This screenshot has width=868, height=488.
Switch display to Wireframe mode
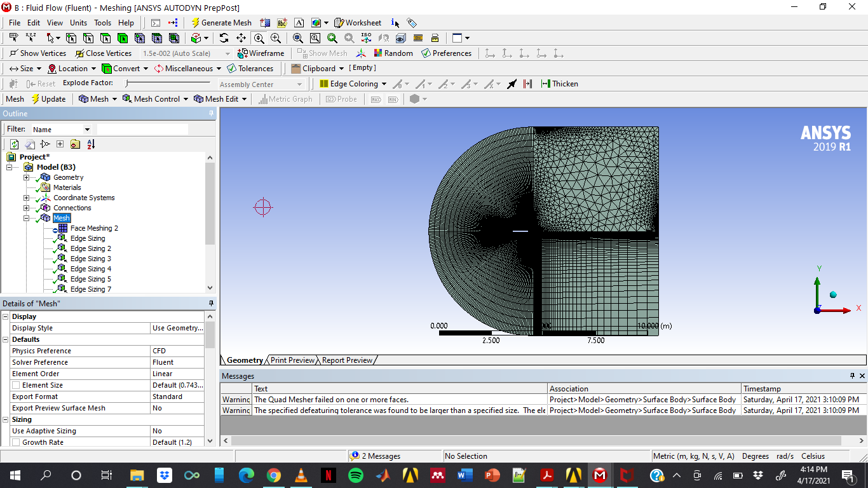tap(261, 53)
